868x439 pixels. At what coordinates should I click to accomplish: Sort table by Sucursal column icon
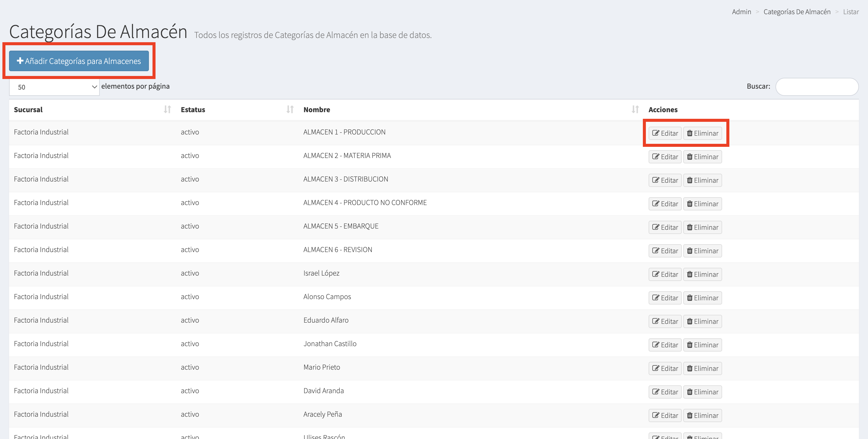coord(167,109)
